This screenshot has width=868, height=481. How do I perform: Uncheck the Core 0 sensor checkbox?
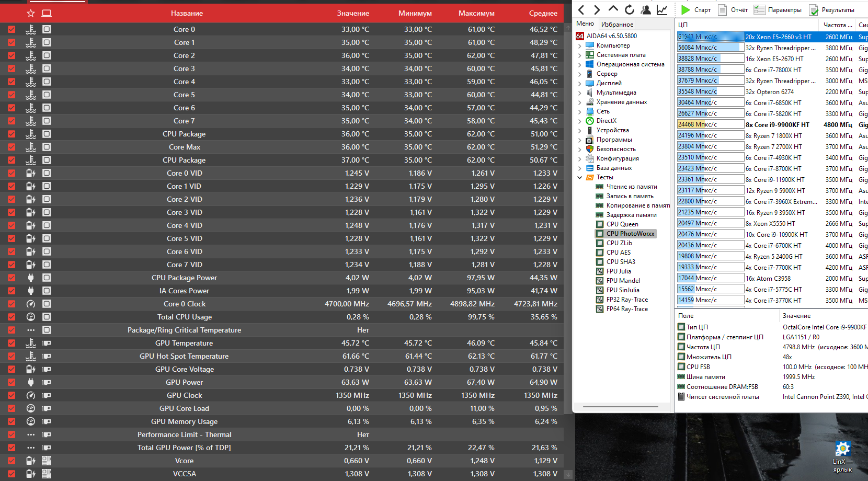[12, 29]
